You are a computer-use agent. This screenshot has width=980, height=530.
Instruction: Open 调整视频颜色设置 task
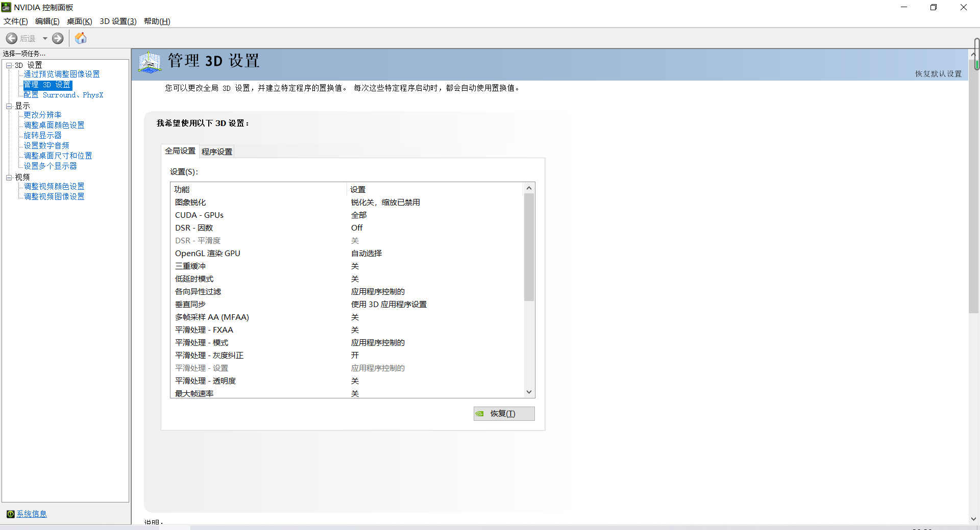[54, 186]
